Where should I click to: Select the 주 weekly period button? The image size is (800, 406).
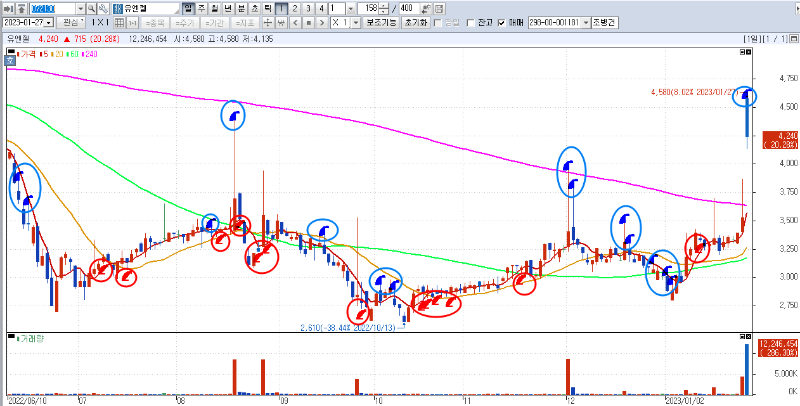click(202, 9)
